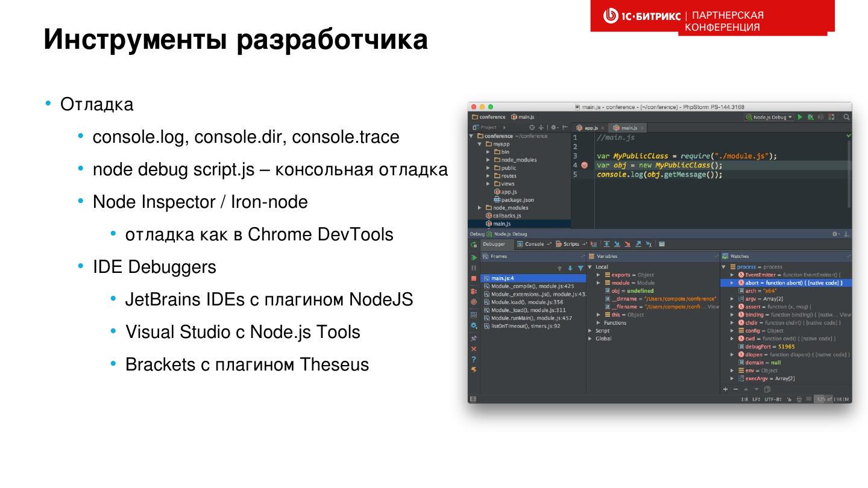Click the editor vertical scrollbar
Image resolution: width=868 pixels, height=488 pixels.
849,175
